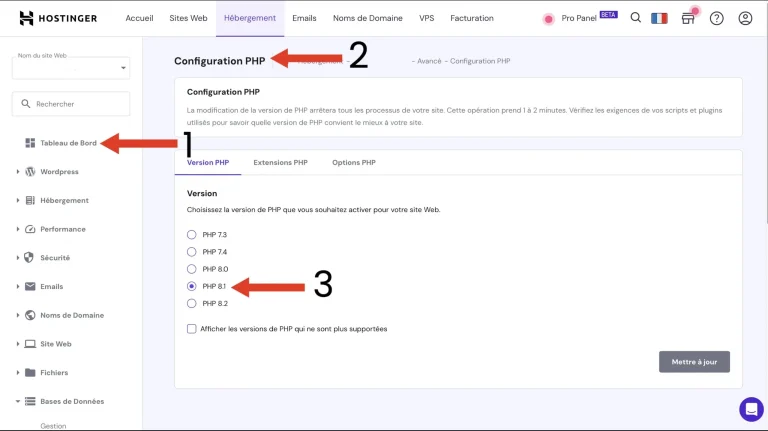Viewport: 768px width, 431px height.
Task: Open the user account profile icon
Action: tap(744, 18)
